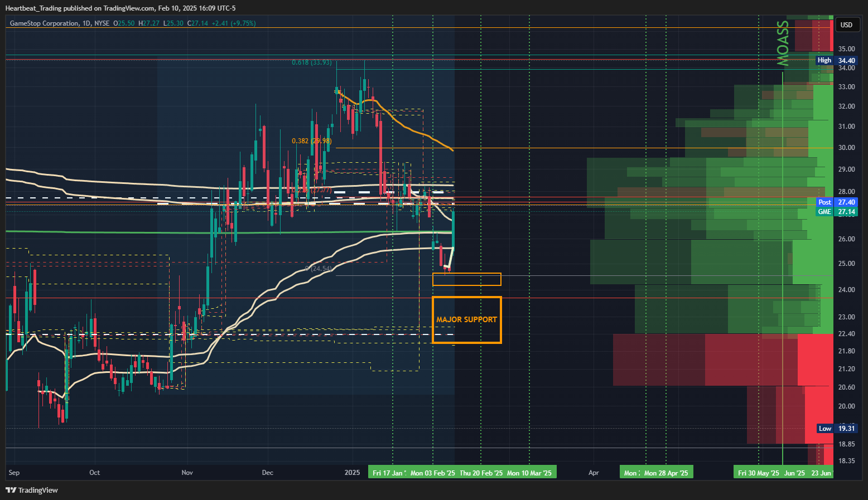Click the Fri 30 May '25 date marker
This screenshot has height=500, width=868.
tap(758, 473)
